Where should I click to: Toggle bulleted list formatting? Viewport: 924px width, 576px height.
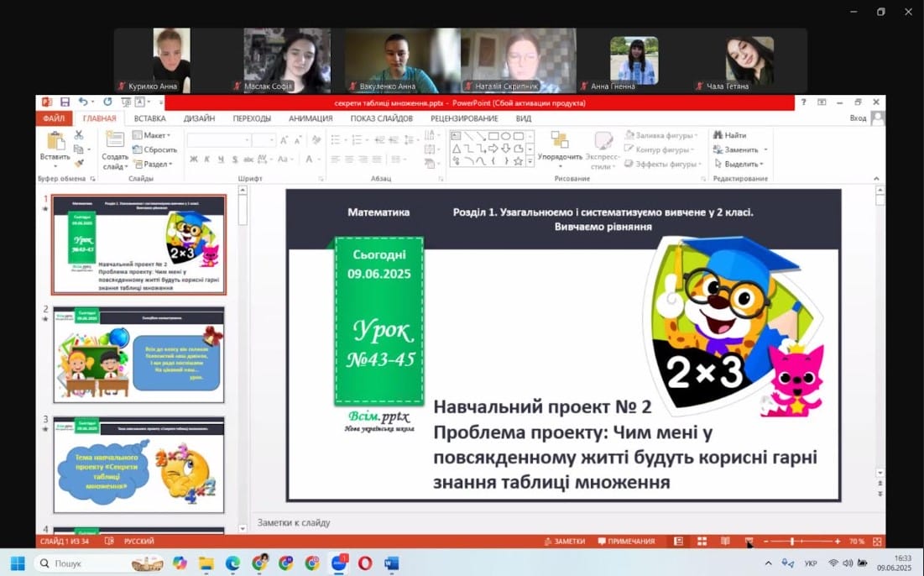(337, 140)
